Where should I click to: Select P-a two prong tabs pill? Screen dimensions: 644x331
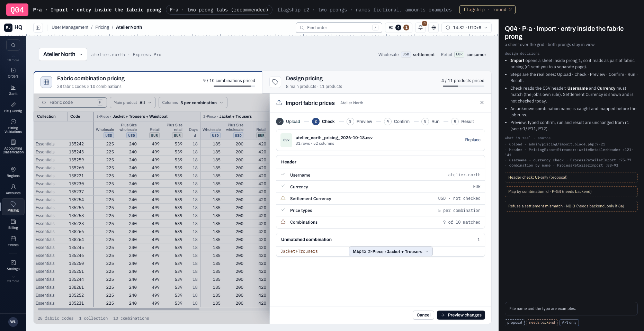(x=219, y=10)
